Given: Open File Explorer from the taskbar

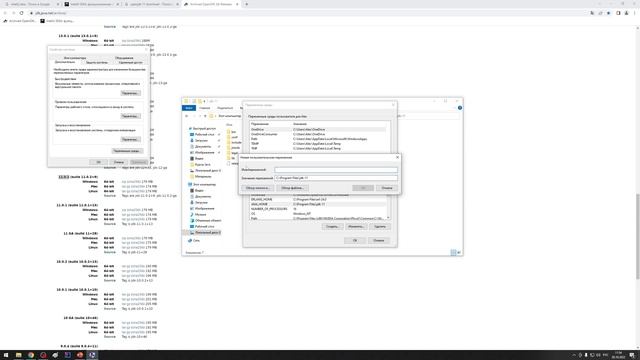Looking at the screenshot, I should pyautogui.click(x=18, y=355).
